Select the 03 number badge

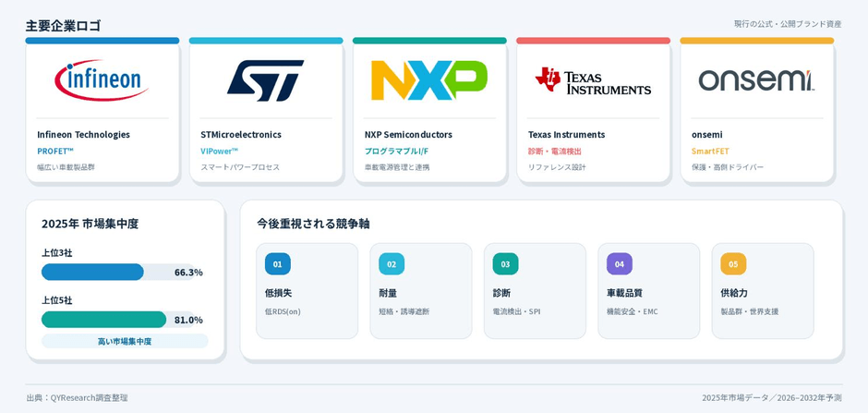click(x=505, y=264)
